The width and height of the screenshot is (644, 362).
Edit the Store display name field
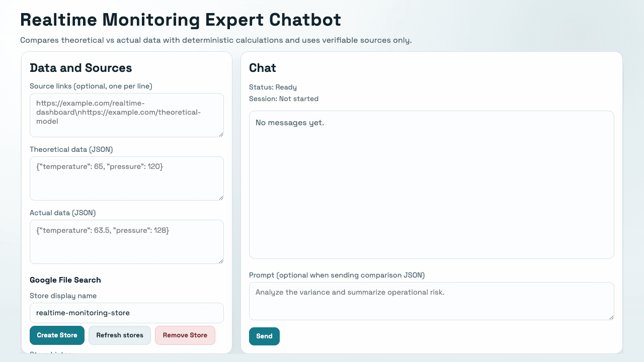(x=127, y=313)
